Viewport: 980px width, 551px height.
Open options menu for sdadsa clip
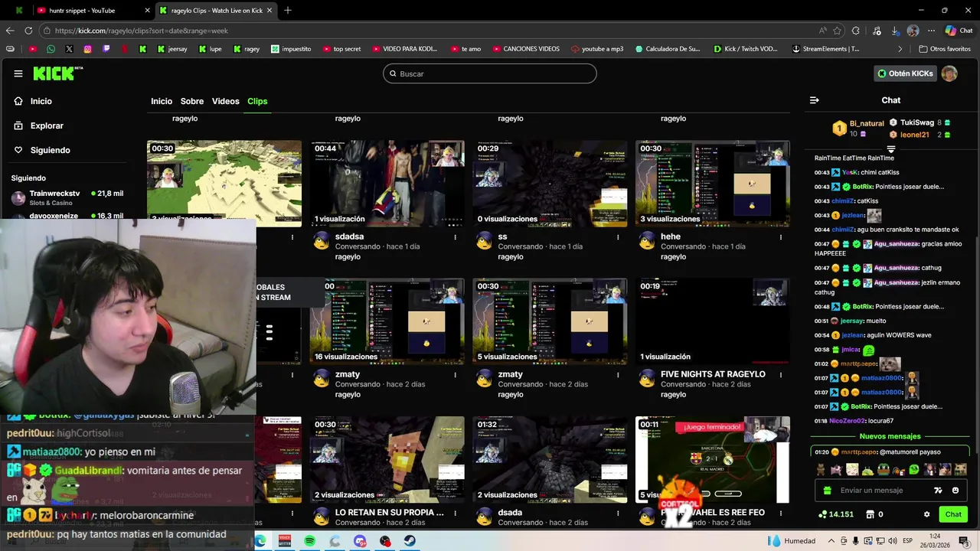(x=455, y=237)
